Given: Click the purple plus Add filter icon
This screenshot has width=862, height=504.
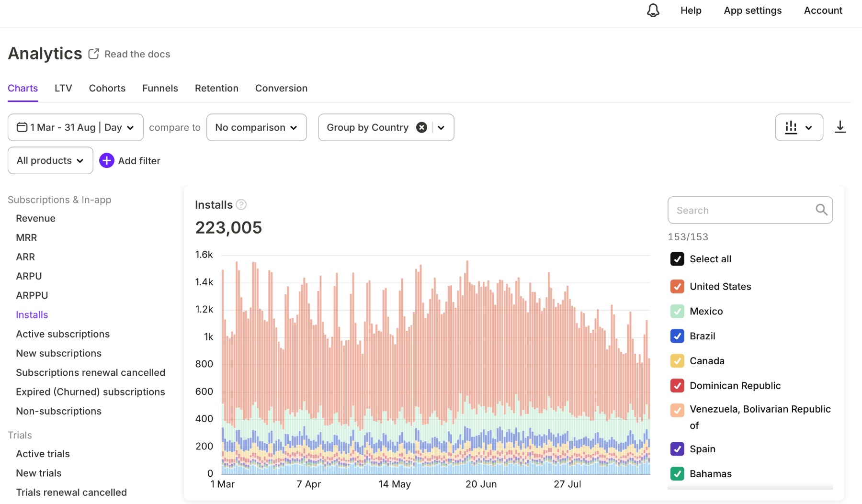Looking at the screenshot, I should pyautogui.click(x=107, y=160).
